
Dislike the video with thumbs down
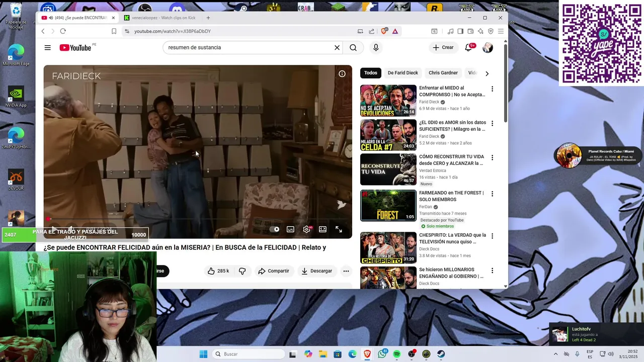coord(242,271)
